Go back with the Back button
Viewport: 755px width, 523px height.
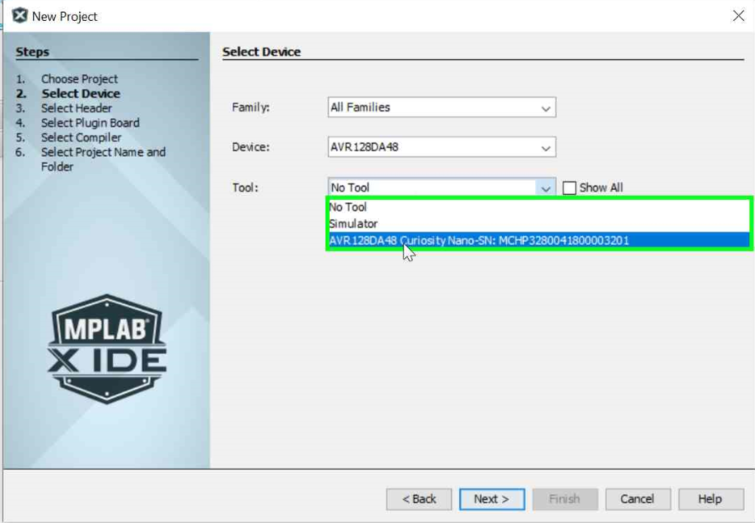coord(419,499)
